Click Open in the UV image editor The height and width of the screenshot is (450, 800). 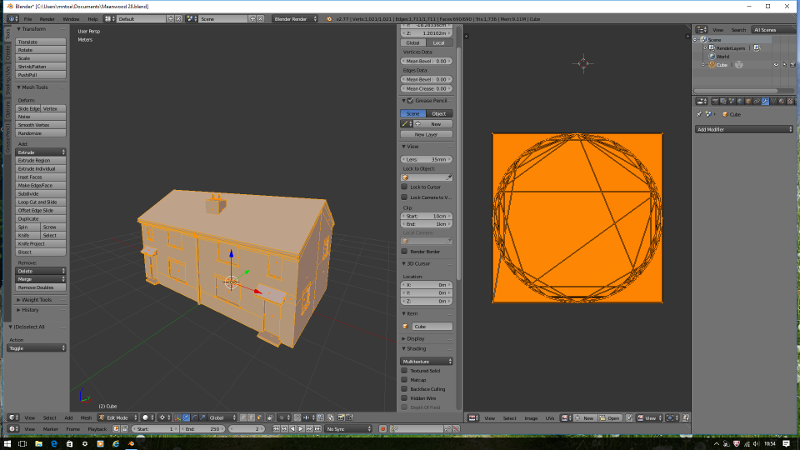(609, 418)
